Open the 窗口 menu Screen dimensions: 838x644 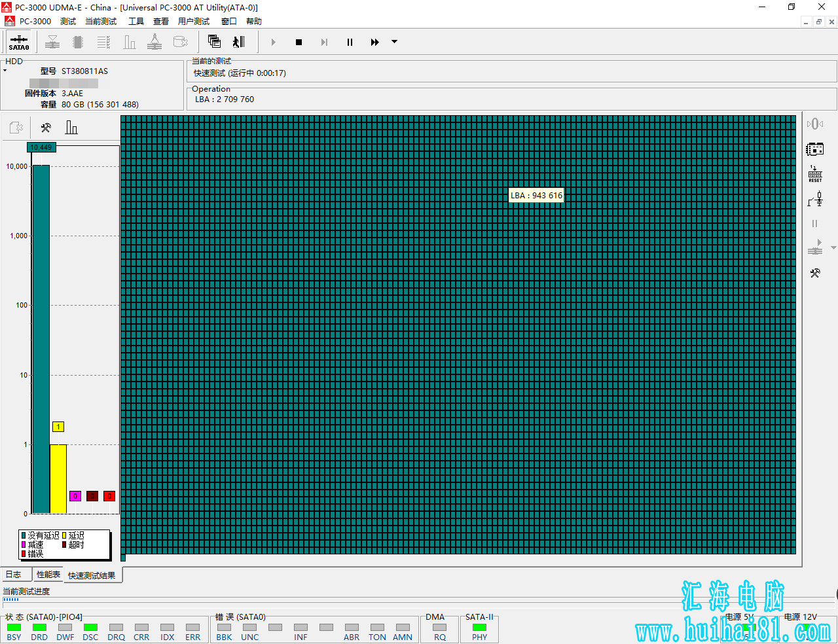pos(229,21)
